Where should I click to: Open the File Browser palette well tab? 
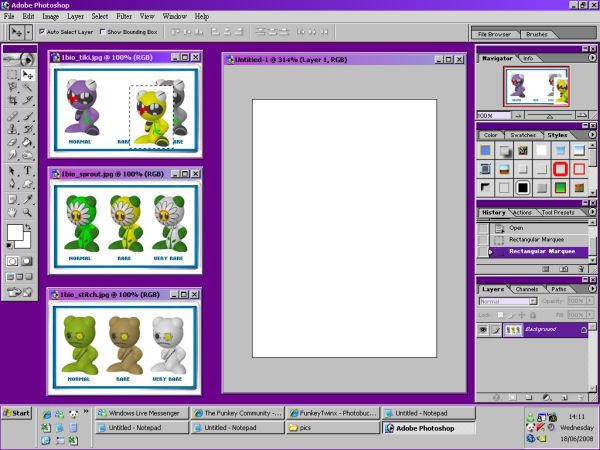(x=494, y=34)
